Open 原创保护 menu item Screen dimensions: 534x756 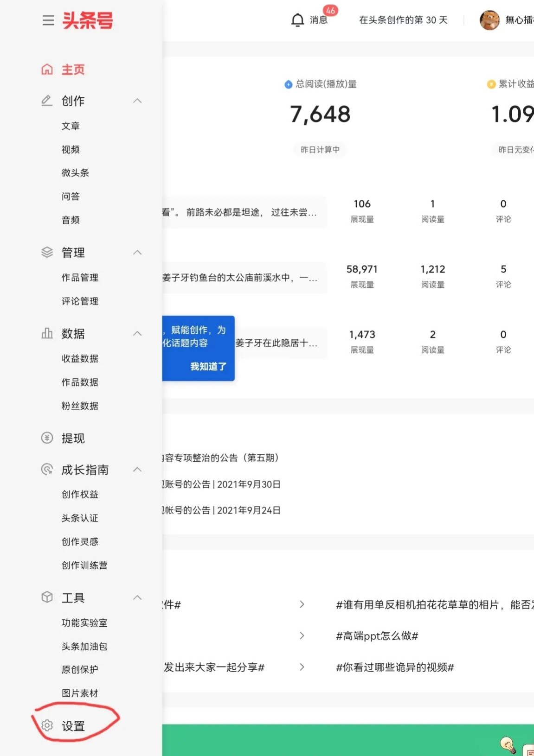pyautogui.click(x=80, y=670)
